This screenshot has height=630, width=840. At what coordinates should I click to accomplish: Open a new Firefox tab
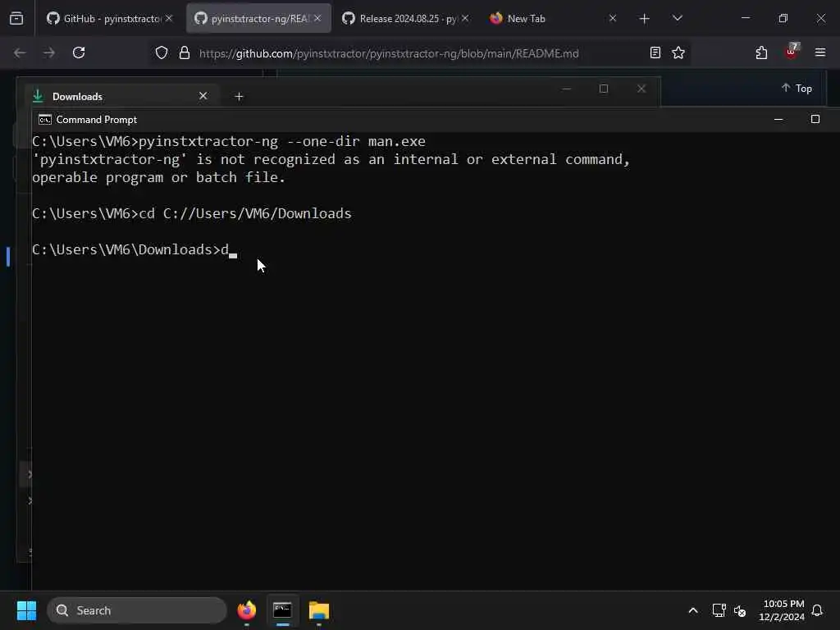[x=645, y=19]
